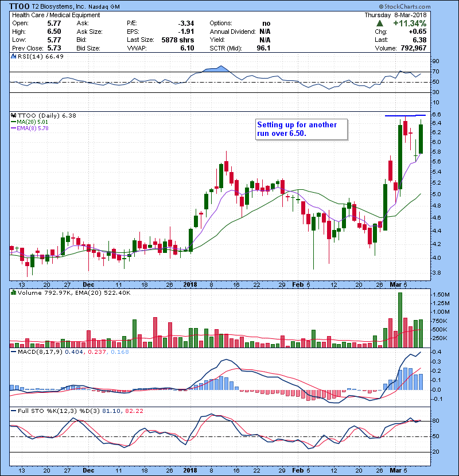Click the date Thursday 8-Mar-2018
Screen dimensions: 459x476
(395, 15)
